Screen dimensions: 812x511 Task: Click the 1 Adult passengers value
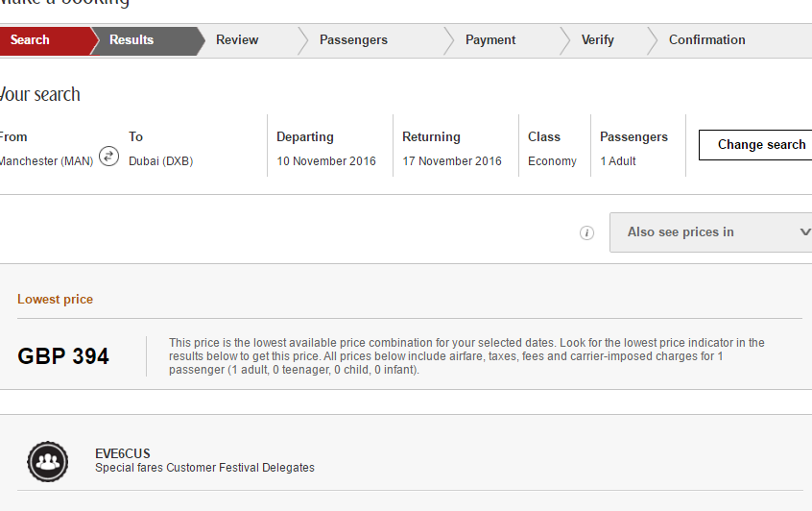tap(618, 161)
